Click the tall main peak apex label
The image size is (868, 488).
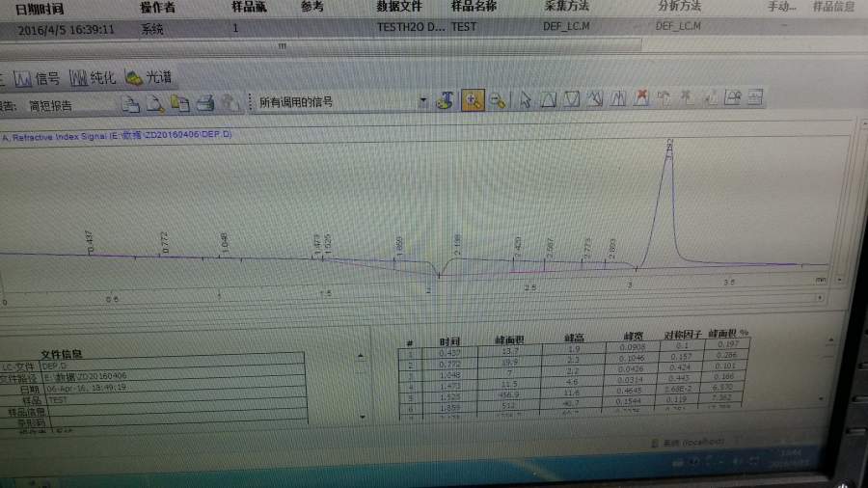(x=670, y=149)
